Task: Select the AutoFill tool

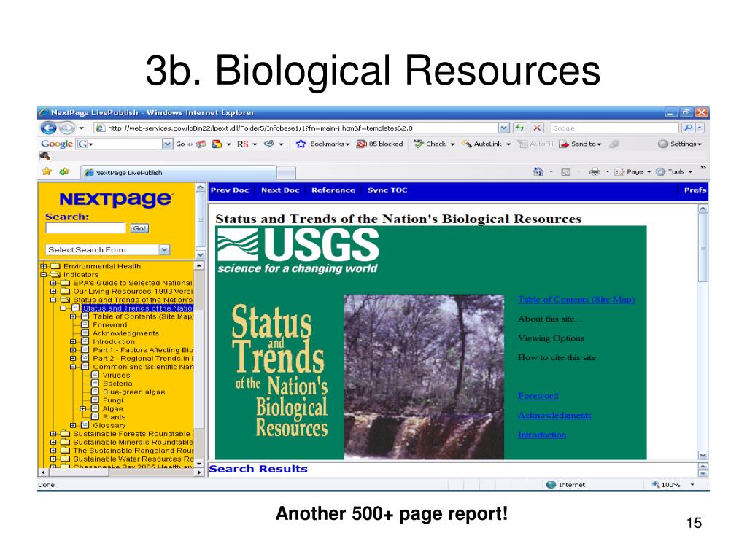Action: [536, 144]
